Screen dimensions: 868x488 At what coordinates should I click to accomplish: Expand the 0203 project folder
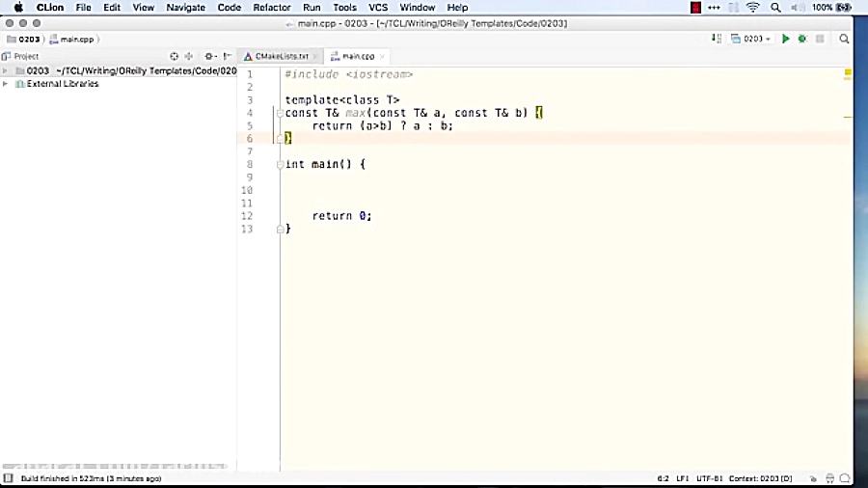(x=5, y=70)
